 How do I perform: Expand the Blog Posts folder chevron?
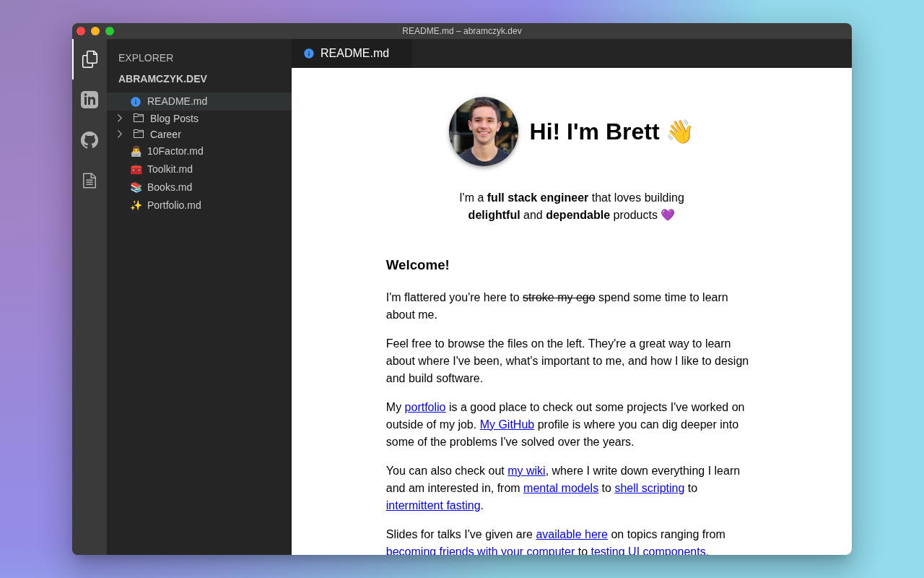point(120,118)
